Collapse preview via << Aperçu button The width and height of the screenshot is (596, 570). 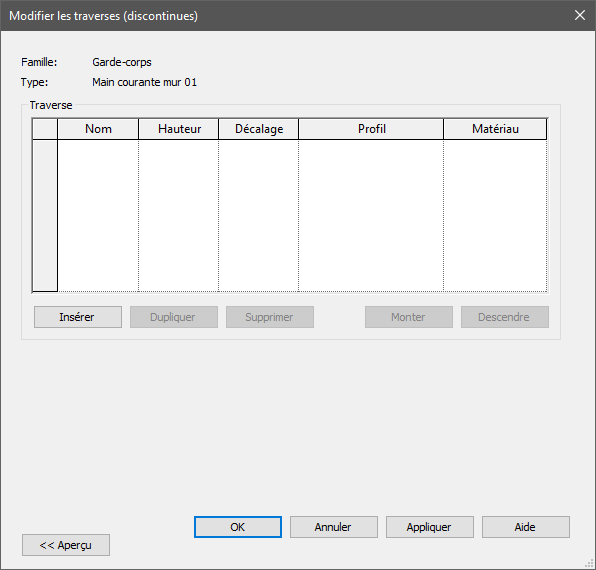click(66, 545)
